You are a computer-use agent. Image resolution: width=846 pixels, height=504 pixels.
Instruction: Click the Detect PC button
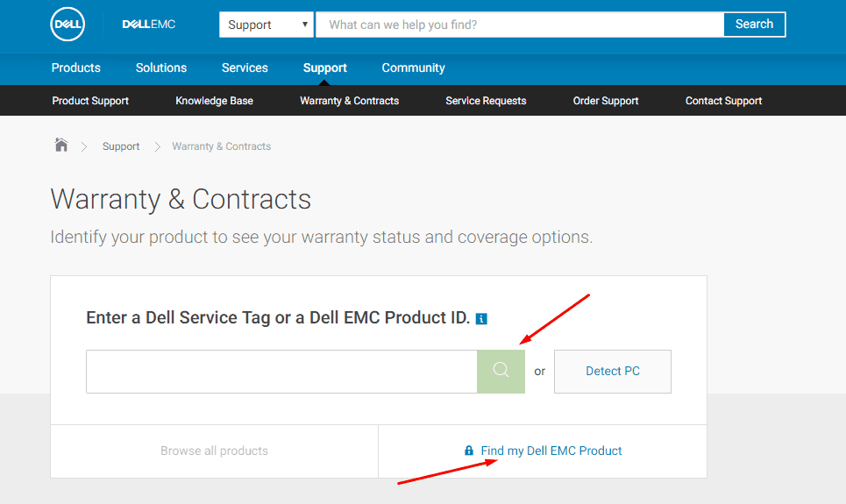click(x=613, y=372)
